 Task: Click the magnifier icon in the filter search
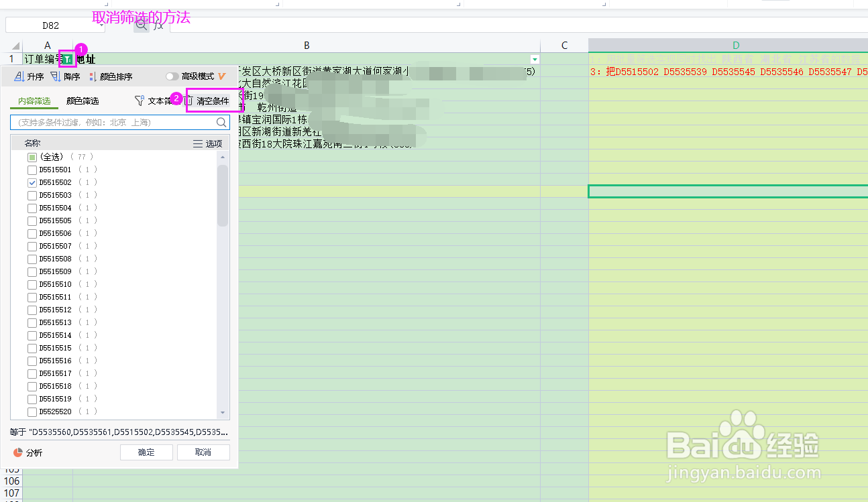point(221,123)
